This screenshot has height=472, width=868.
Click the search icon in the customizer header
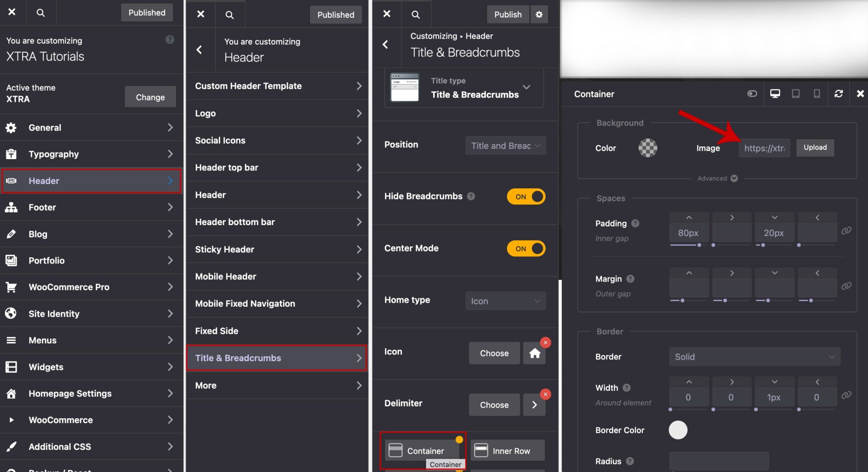click(x=41, y=12)
